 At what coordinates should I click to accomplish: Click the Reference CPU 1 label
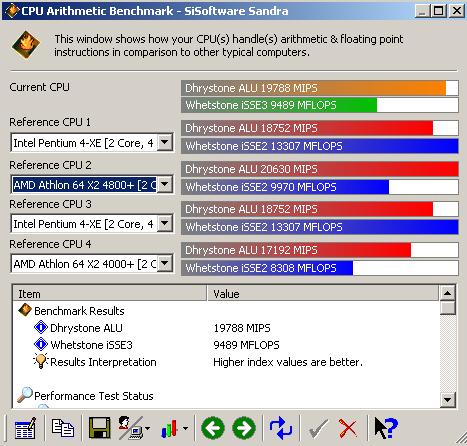tap(50, 122)
